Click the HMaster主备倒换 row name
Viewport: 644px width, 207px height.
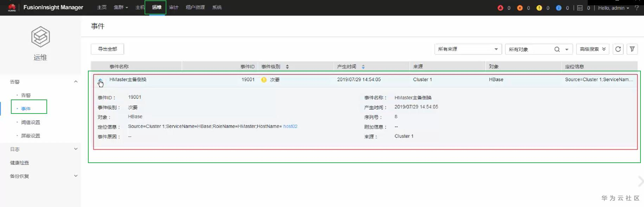[x=128, y=79]
